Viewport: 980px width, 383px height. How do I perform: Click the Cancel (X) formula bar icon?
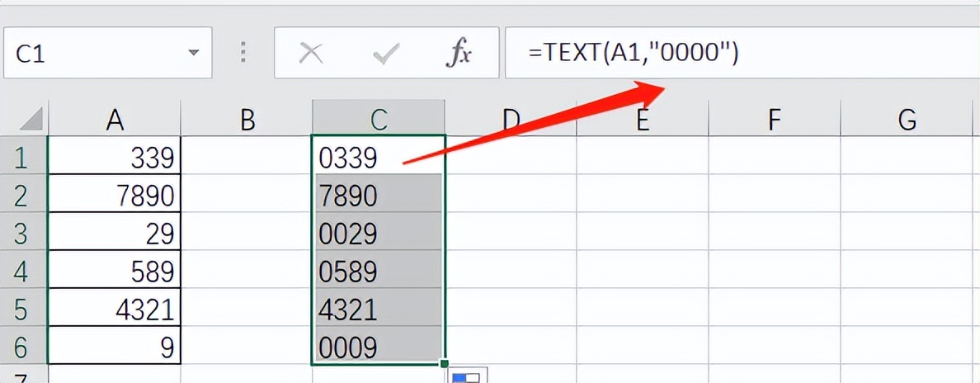pyautogui.click(x=310, y=54)
